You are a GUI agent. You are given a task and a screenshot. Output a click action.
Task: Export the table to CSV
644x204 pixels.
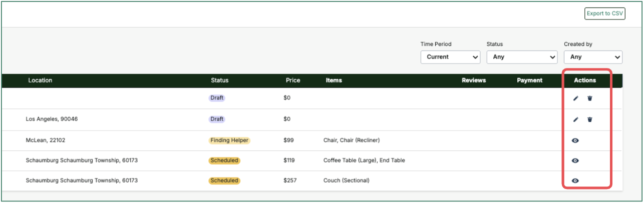(x=605, y=13)
